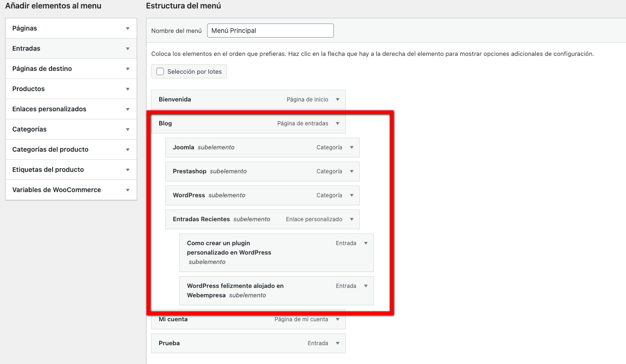Expand Enlaces personalizados arrow
This screenshot has width=626, height=364.
[x=128, y=109]
